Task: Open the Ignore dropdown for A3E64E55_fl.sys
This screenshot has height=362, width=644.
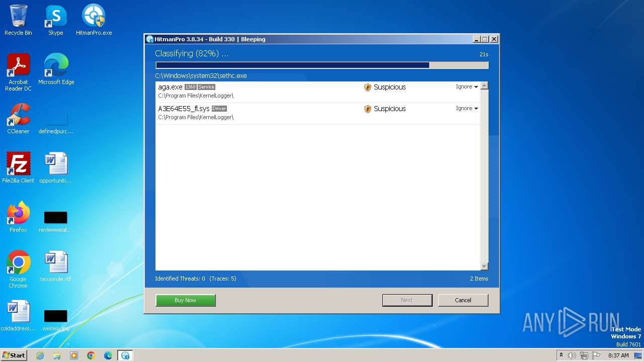Action: (x=467, y=109)
